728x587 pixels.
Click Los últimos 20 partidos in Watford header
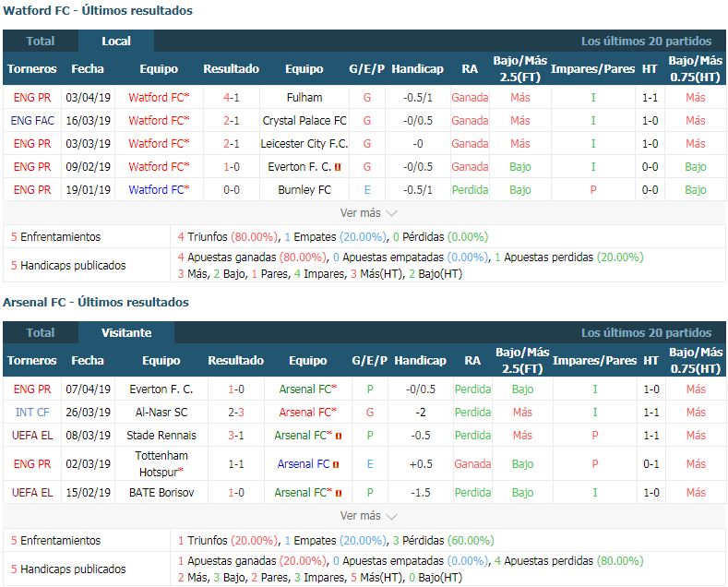pos(646,42)
